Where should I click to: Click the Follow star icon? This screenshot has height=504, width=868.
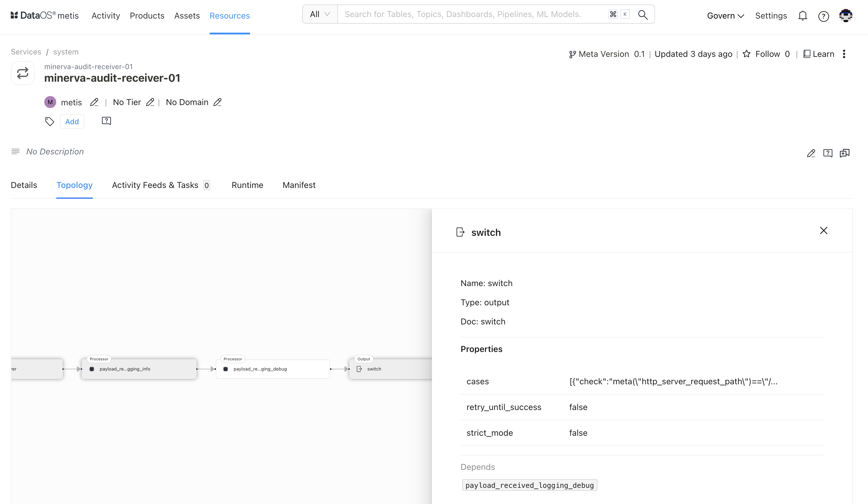coord(746,54)
